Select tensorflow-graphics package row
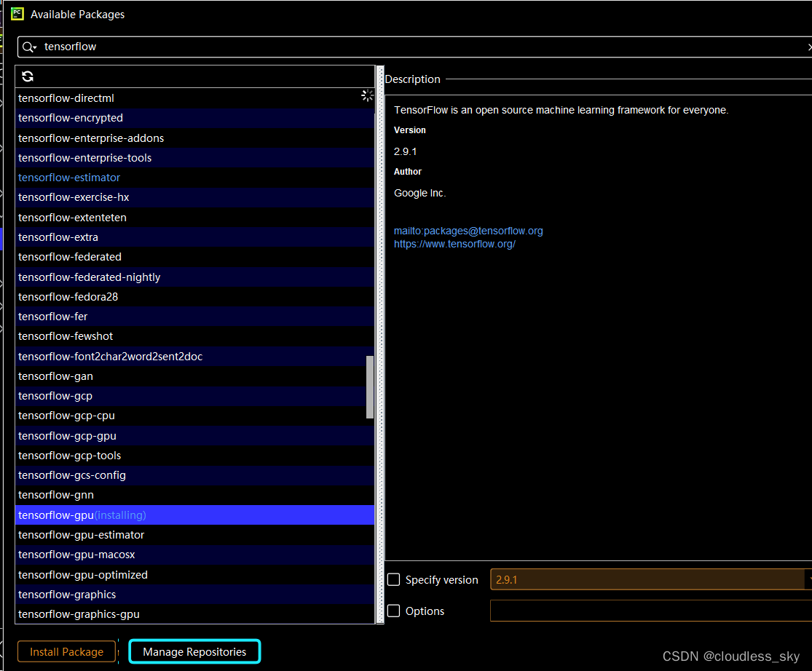Image resolution: width=812 pixels, height=671 pixels. [194, 595]
